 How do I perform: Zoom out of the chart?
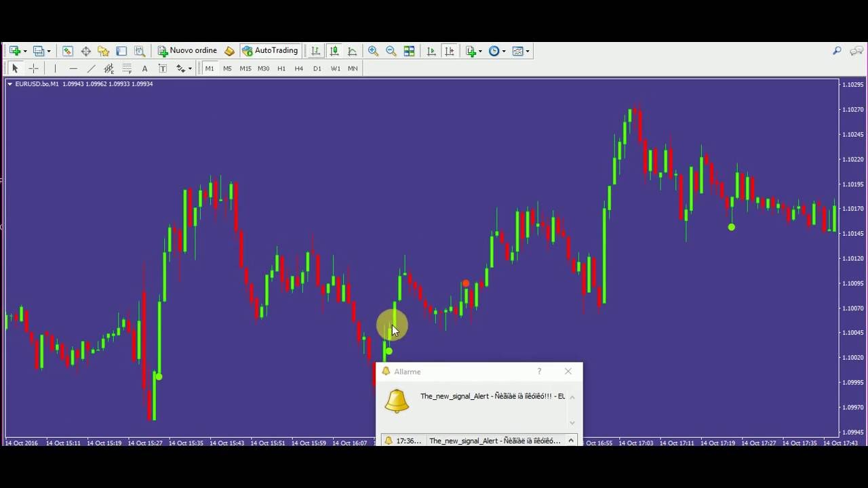391,51
